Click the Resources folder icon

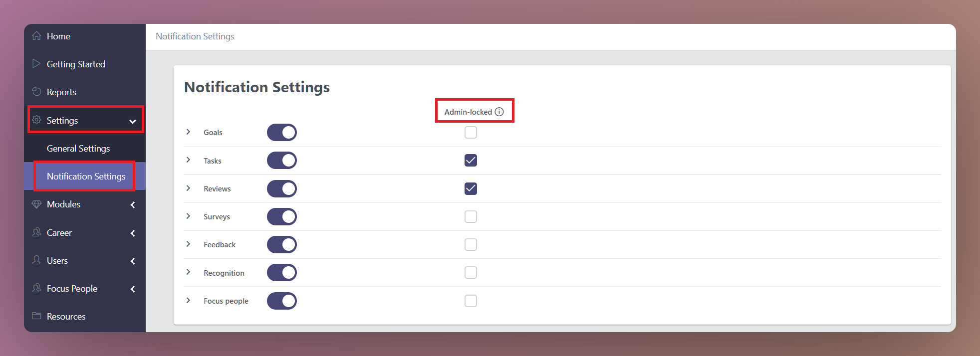(x=37, y=316)
